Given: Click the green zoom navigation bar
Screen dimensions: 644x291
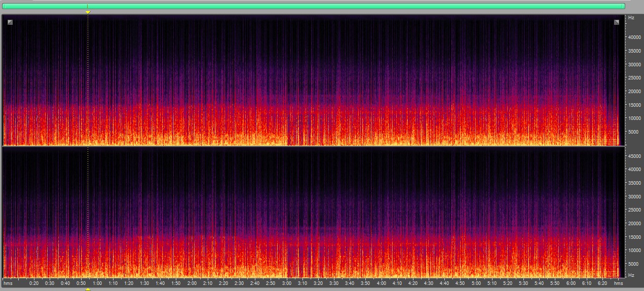Looking at the screenshot, I should pos(313,6).
